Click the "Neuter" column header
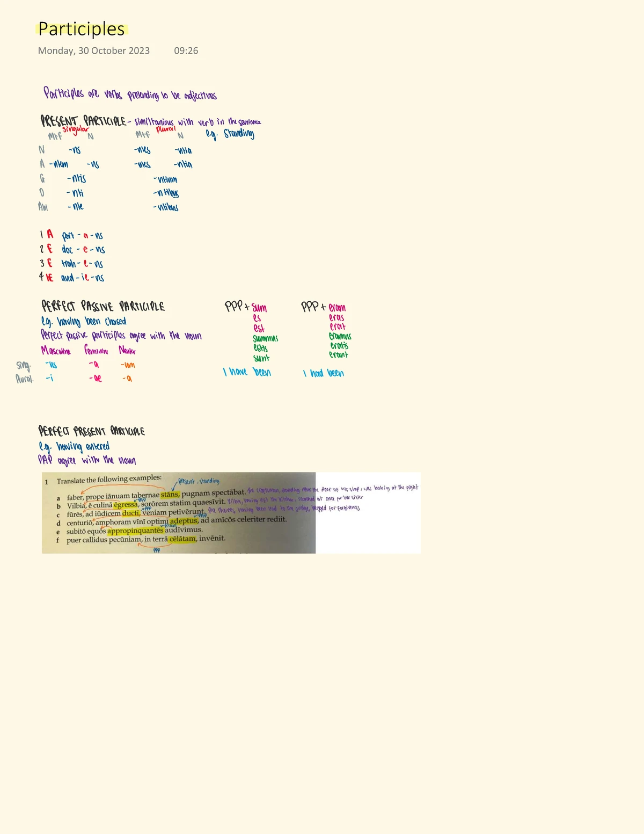This screenshot has height=834, width=644. pos(127,351)
